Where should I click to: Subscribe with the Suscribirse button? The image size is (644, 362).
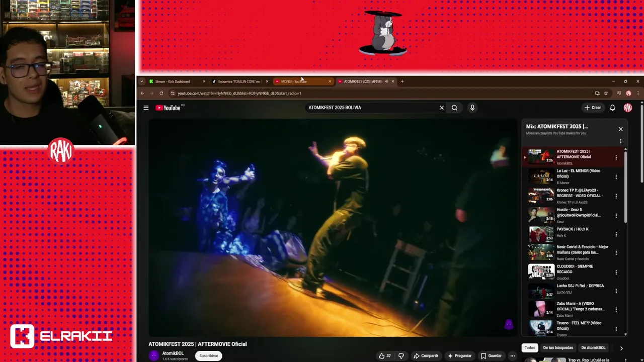[209, 356]
